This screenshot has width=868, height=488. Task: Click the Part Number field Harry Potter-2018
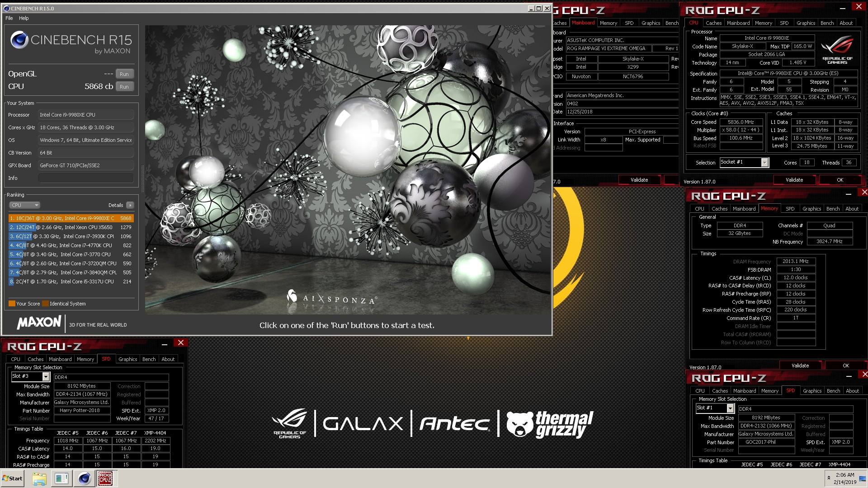[82, 411]
